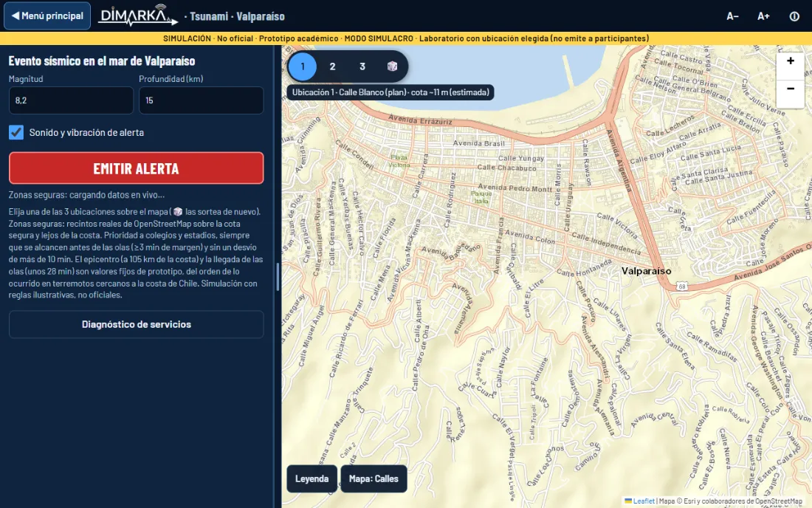This screenshot has height=508, width=812.
Task: Click the sidebar scrollbar thumb
Action: click(278, 277)
